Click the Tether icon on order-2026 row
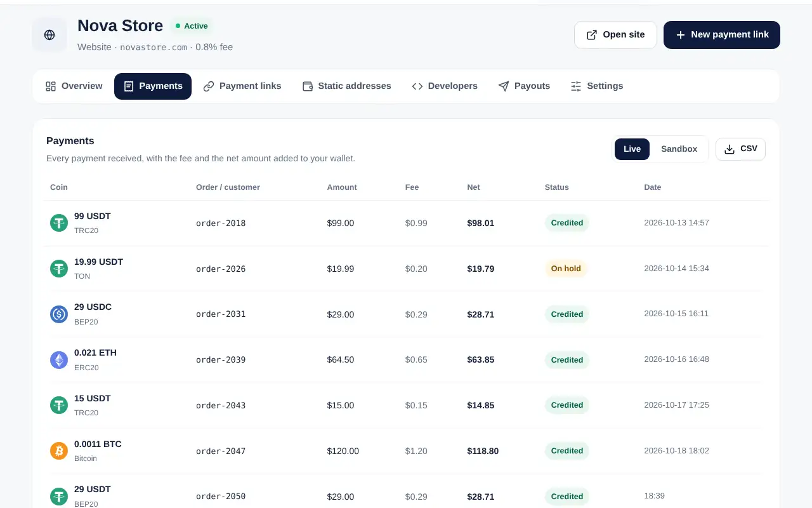The width and height of the screenshot is (812, 508). click(x=59, y=269)
